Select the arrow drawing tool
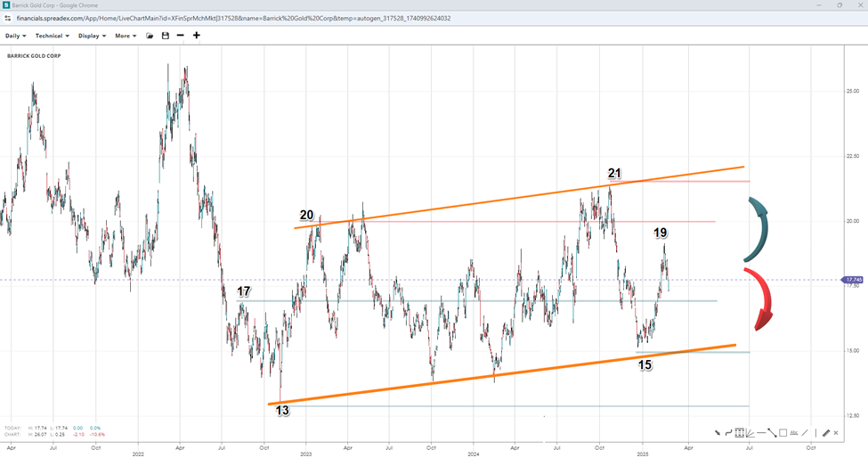The image size is (868, 466). click(718, 433)
